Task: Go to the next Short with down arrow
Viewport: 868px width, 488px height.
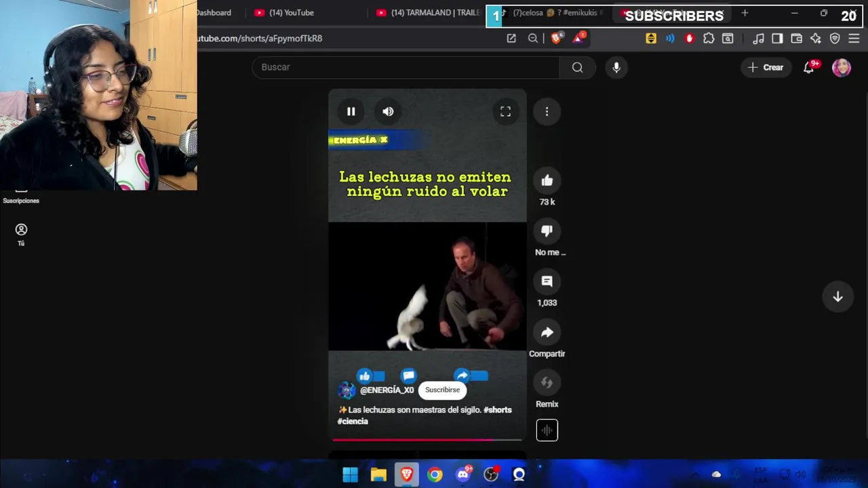Action: (837, 297)
